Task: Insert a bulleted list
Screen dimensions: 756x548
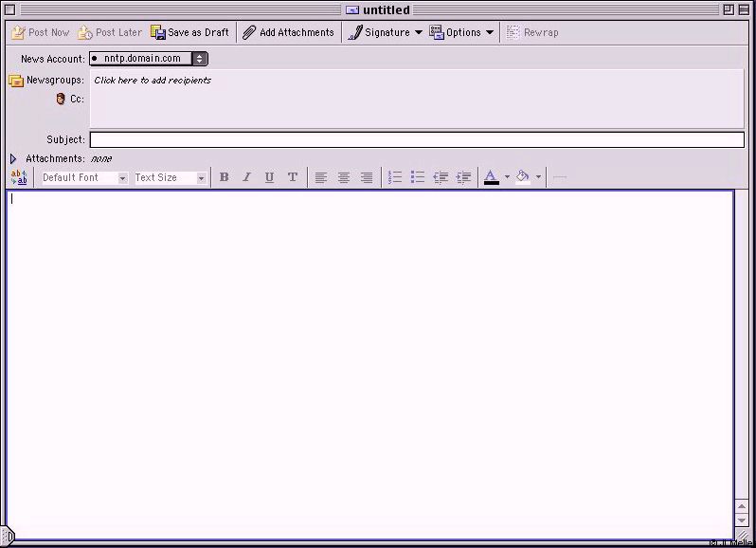Action: pyautogui.click(x=418, y=177)
